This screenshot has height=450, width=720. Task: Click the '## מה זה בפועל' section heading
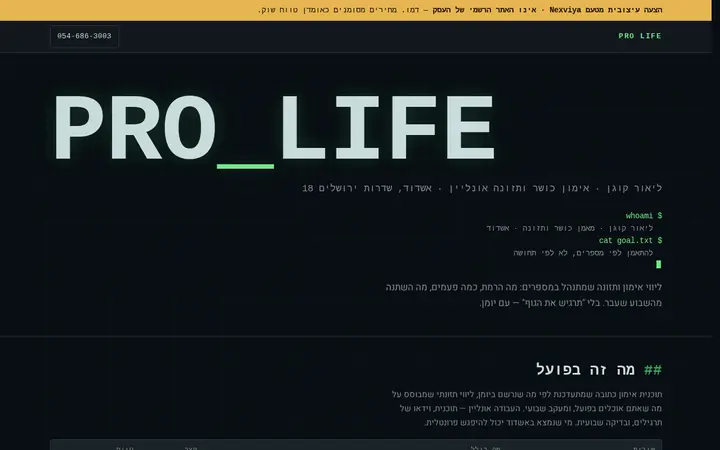(x=599, y=370)
